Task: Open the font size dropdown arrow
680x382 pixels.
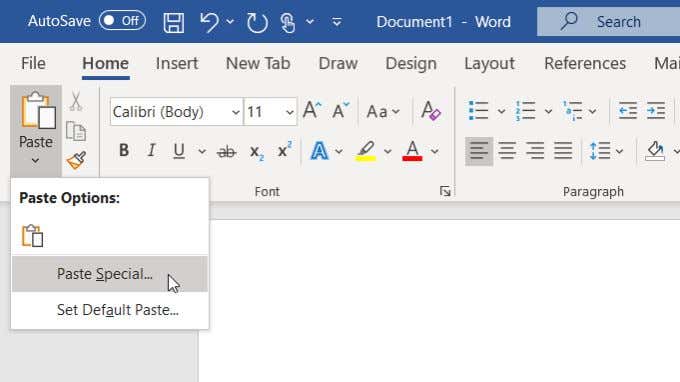Action: point(290,112)
